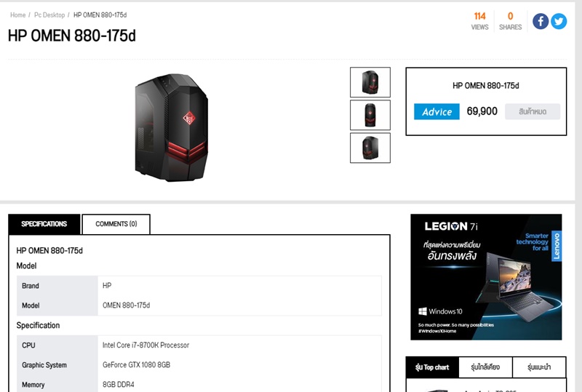Open the Legion 7i advertisement banner
The width and height of the screenshot is (582, 392).
486,277
